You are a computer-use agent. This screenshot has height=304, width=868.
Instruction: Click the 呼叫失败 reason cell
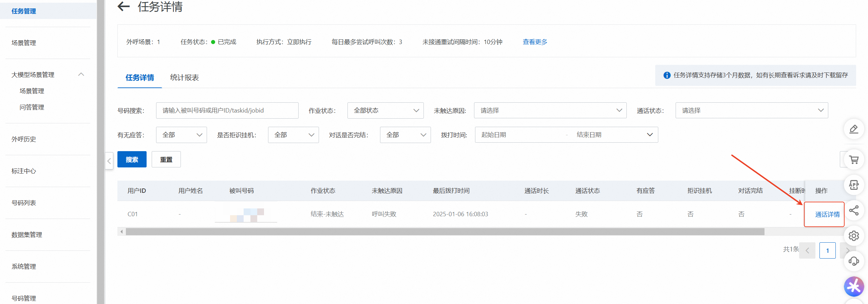click(x=384, y=214)
